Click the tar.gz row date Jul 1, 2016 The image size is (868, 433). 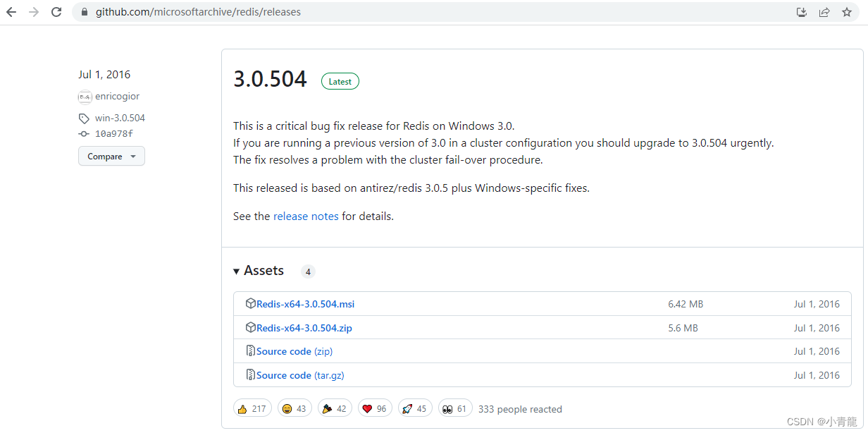[817, 375]
